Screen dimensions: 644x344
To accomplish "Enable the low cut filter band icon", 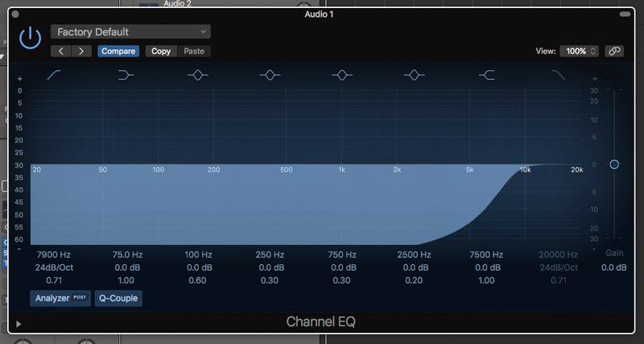I will point(54,75).
